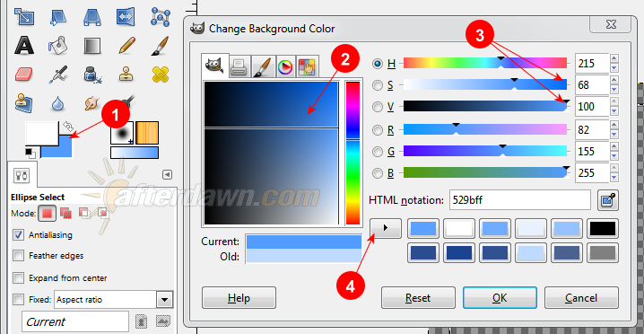Open the Tool Options tab
This screenshot has height=334, width=644.
22,174
